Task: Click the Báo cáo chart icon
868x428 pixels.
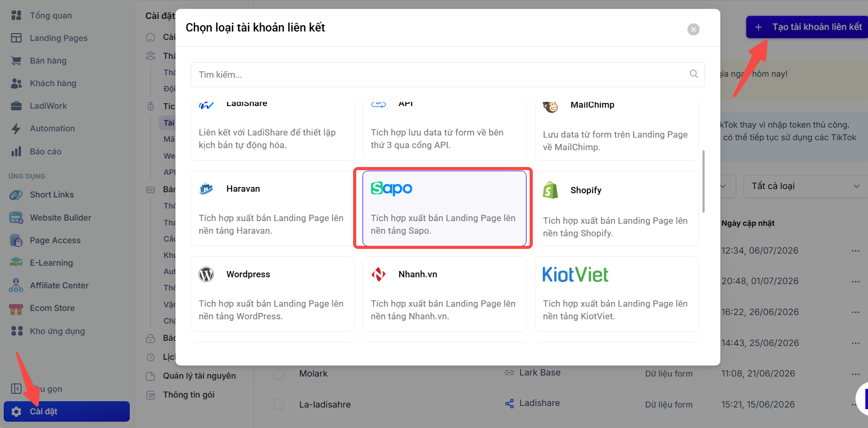Action: click(16, 151)
